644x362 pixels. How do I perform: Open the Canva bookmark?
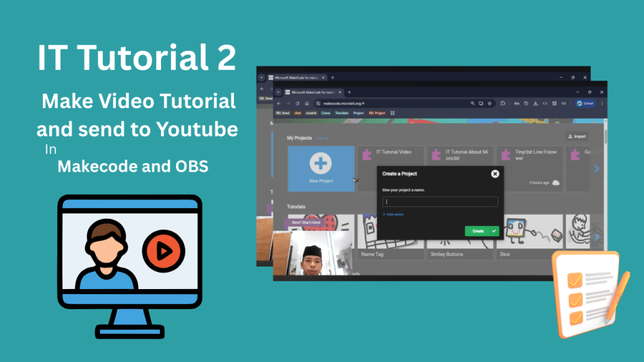(326, 113)
